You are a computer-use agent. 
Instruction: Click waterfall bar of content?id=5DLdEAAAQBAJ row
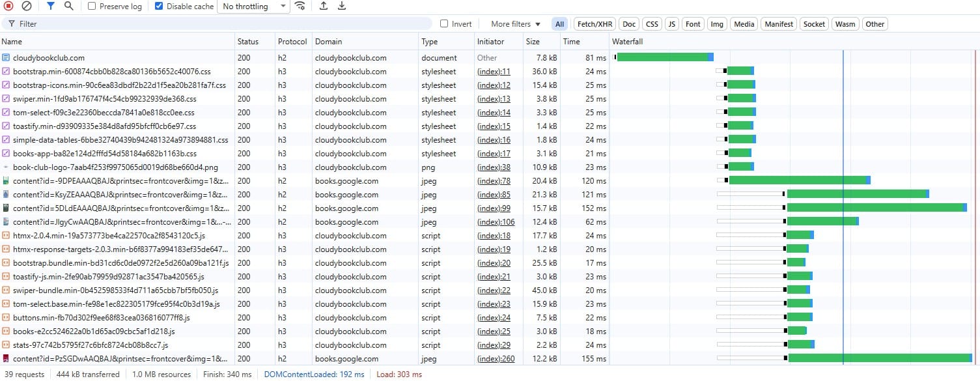877,208
